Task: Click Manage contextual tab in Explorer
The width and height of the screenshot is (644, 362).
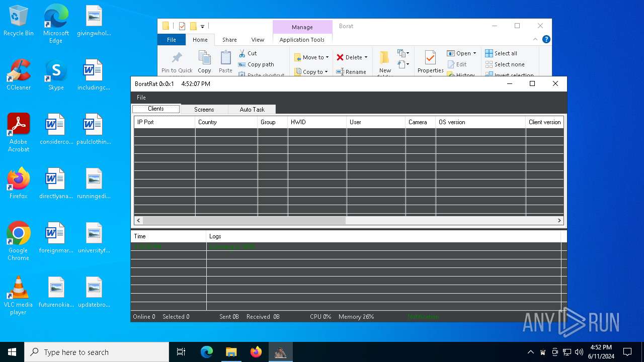Action: tap(302, 27)
